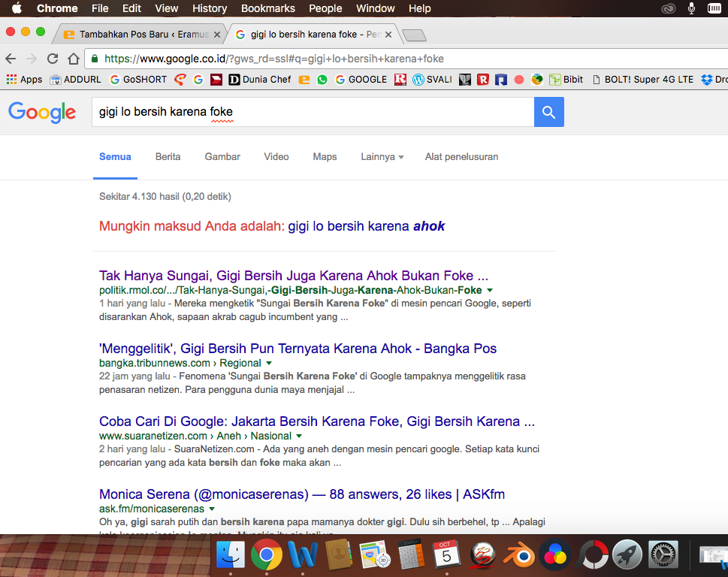This screenshot has height=577, width=728.
Task: Open the ADDURL bookmark
Action: [x=76, y=80]
